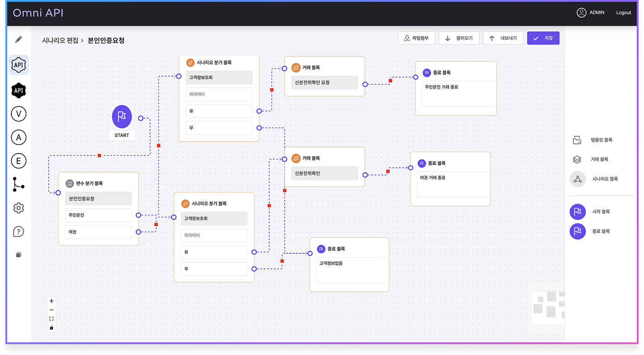Click flag icon of 고객정보없음 end block
This screenshot has width=644, height=355.
click(x=321, y=249)
